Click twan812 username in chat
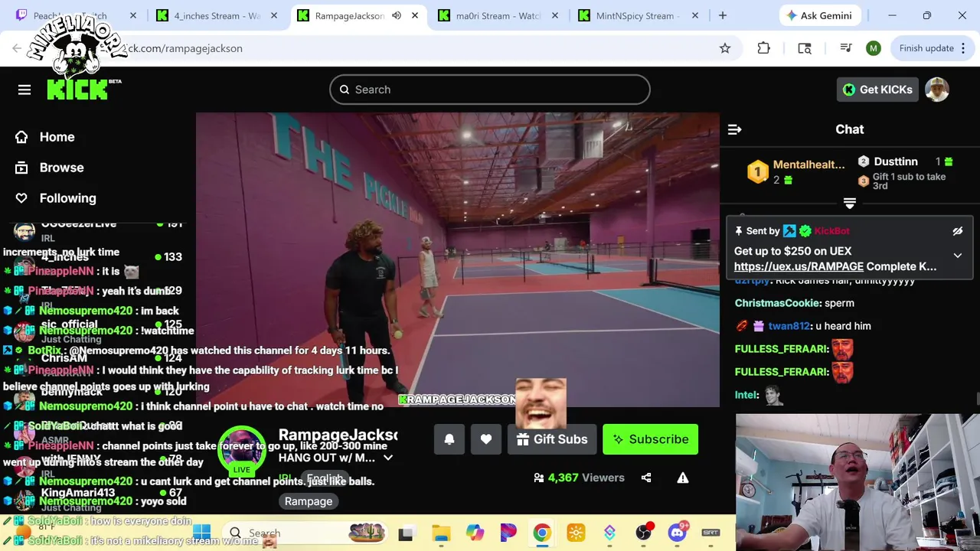Image resolution: width=980 pixels, height=551 pixels. click(x=789, y=326)
